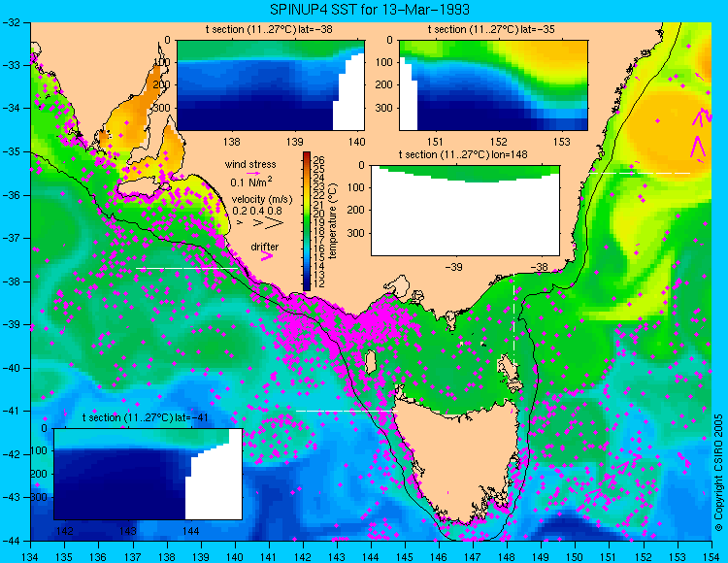Click the -39 label under lon=148 section

pos(453,267)
